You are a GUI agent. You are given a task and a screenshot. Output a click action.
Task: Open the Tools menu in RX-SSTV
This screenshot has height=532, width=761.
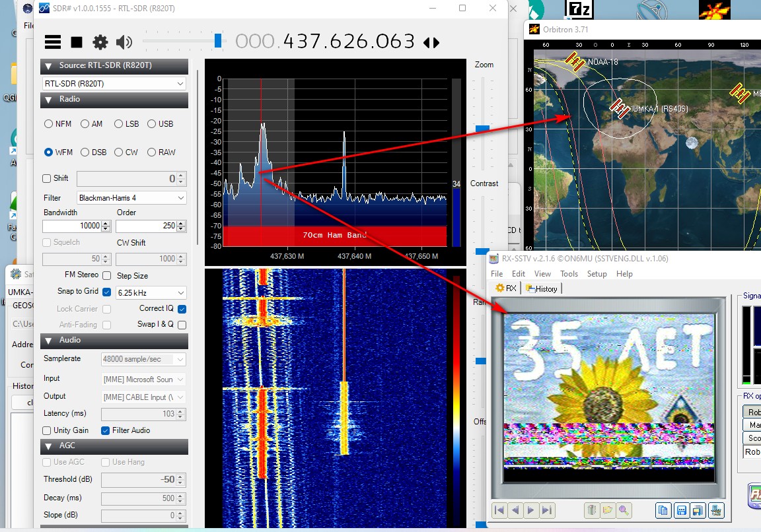pyautogui.click(x=569, y=274)
